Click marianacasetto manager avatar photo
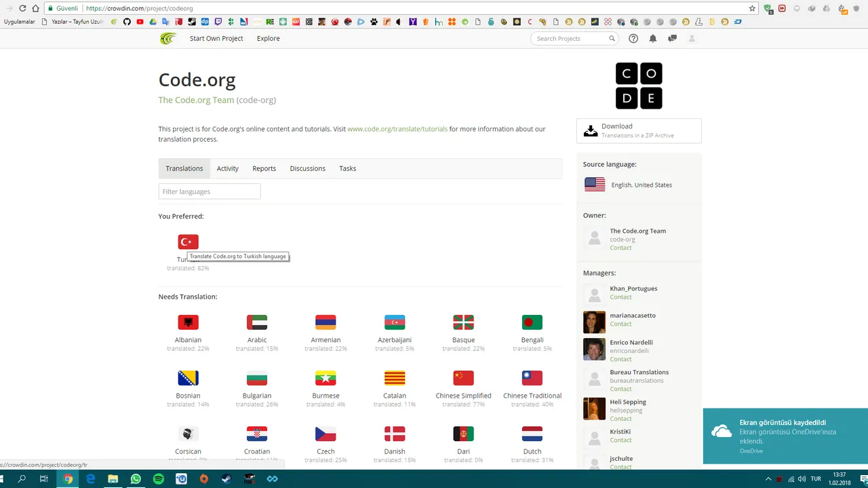The width and height of the screenshot is (868, 488). [x=594, y=322]
